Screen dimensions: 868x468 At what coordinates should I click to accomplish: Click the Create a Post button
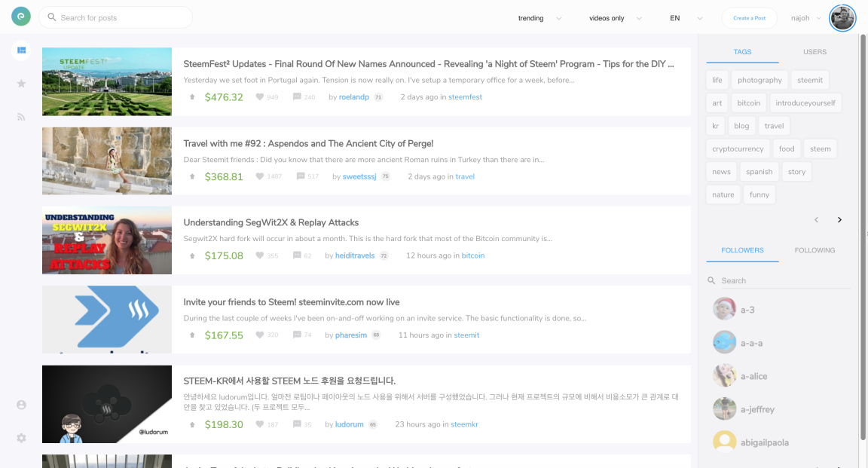coord(749,18)
